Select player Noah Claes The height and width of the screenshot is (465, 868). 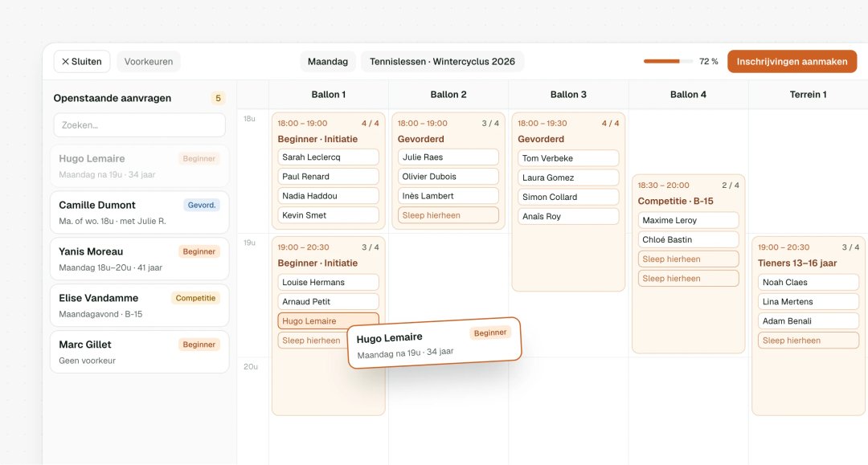click(x=809, y=282)
